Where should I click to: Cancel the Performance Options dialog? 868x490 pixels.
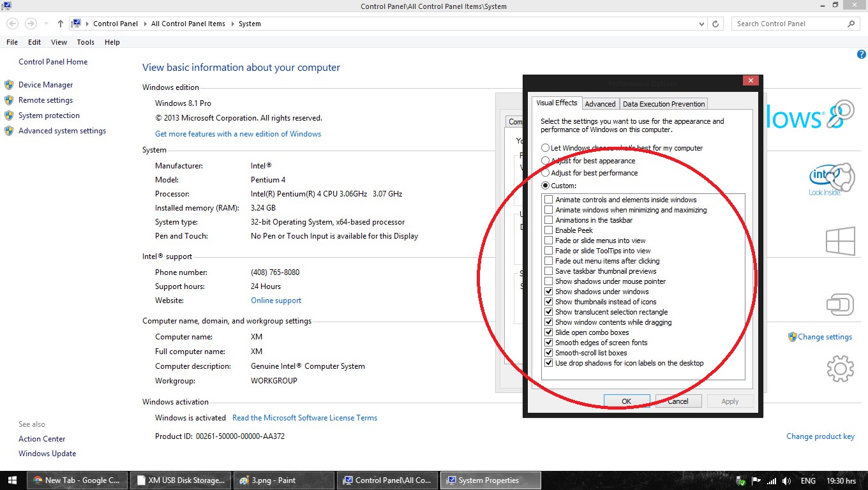pyautogui.click(x=678, y=401)
